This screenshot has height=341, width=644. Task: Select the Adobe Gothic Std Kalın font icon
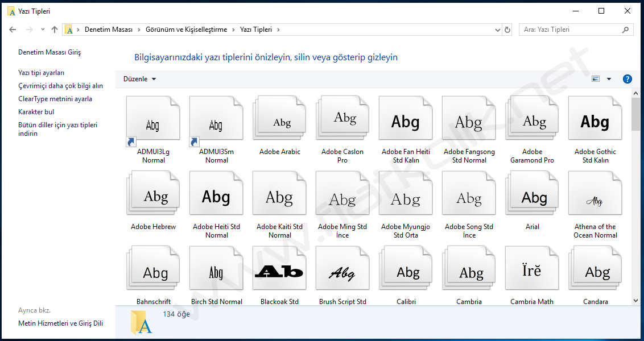click(x=595, y=119)
